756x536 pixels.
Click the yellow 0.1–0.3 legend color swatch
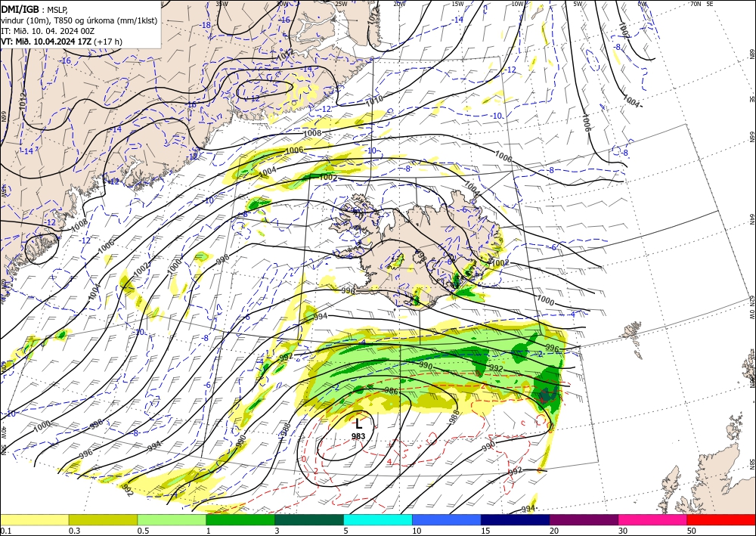(34, 519)
